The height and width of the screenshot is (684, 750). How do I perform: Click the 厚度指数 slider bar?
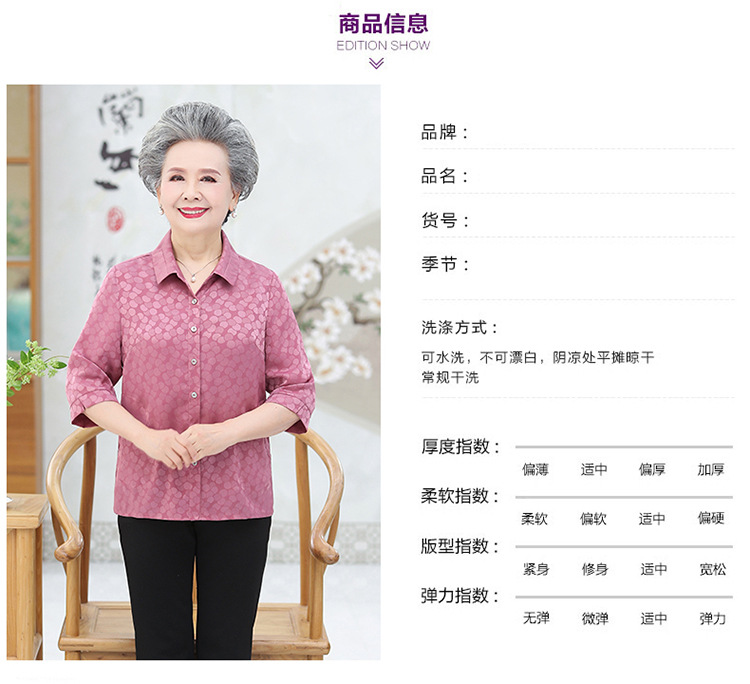point(624,447)
